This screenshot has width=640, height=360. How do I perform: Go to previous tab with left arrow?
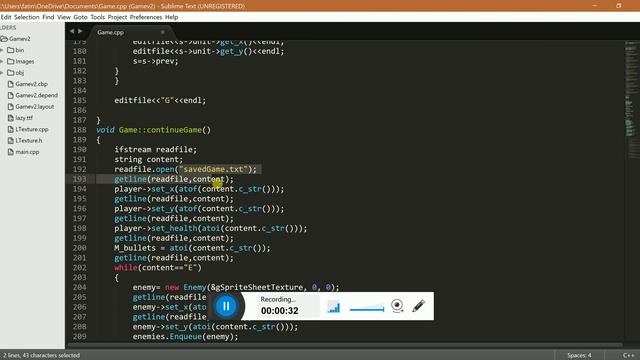72,31
